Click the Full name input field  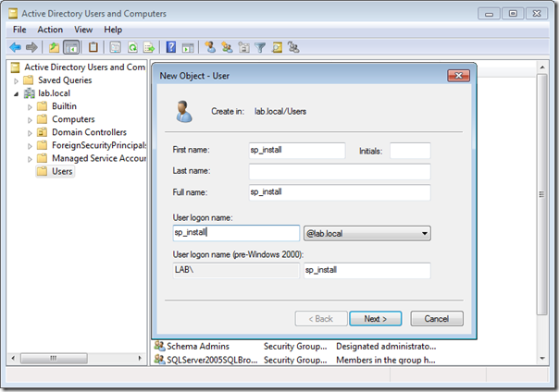(340, 192)
